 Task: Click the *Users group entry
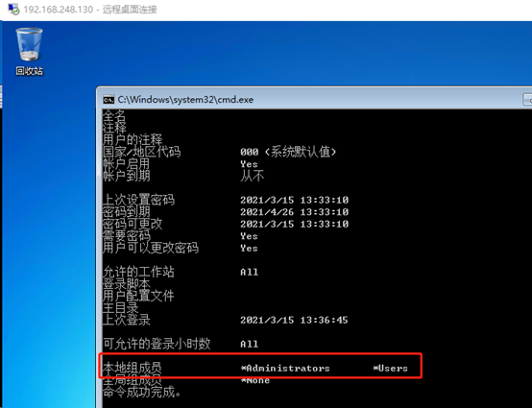[390, 369]
